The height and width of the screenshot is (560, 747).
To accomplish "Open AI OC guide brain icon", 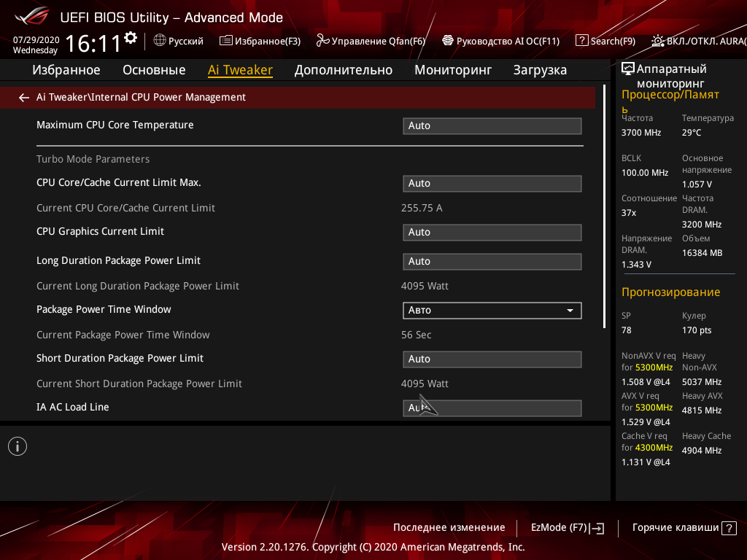I will (x=448, y=41).
